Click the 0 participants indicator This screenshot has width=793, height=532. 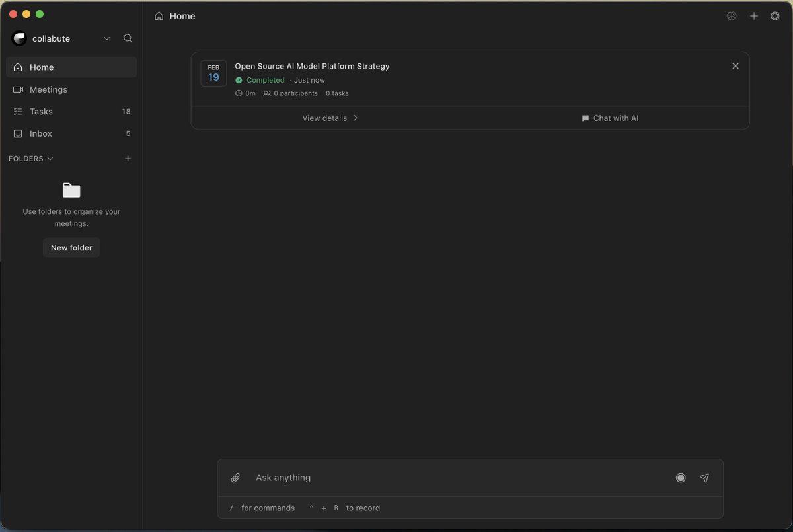[290, 93]
